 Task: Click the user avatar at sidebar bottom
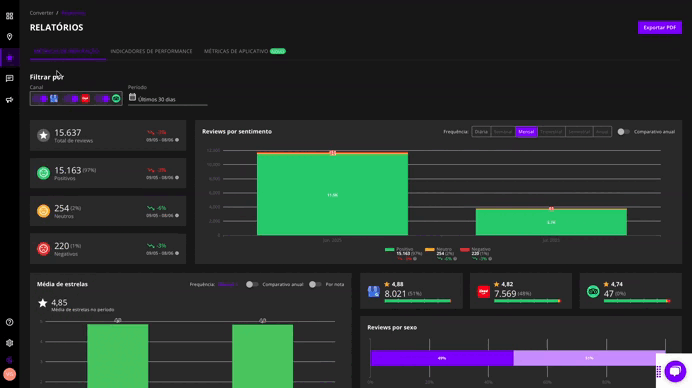click(9, 374)
